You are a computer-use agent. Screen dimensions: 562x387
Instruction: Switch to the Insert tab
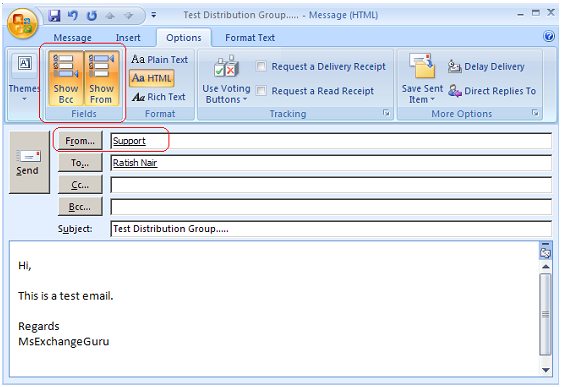[x=128, y=38]
